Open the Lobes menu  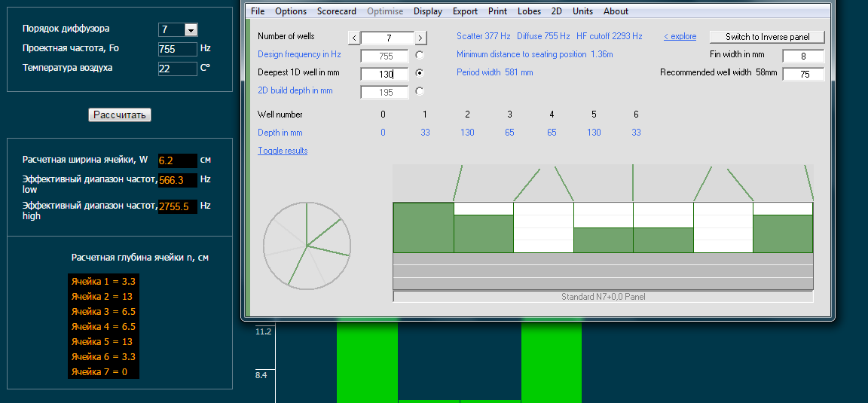[529, 11]
